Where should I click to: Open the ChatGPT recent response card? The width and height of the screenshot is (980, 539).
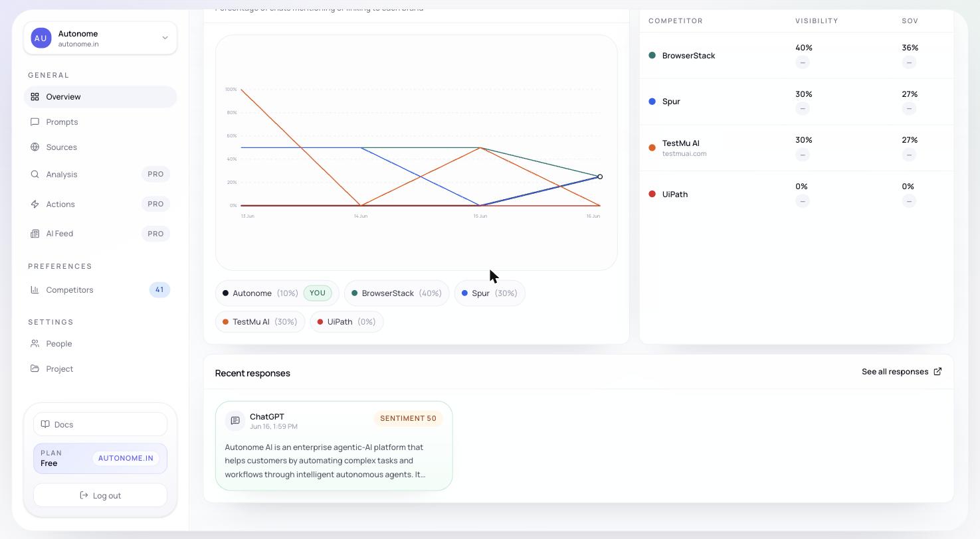click(334, 446)
